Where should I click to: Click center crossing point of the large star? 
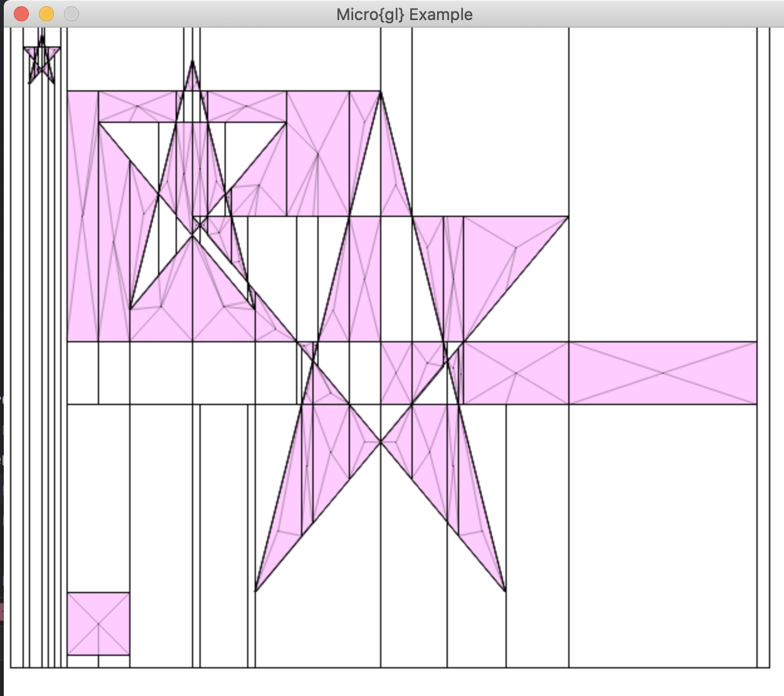pos(381,442)
